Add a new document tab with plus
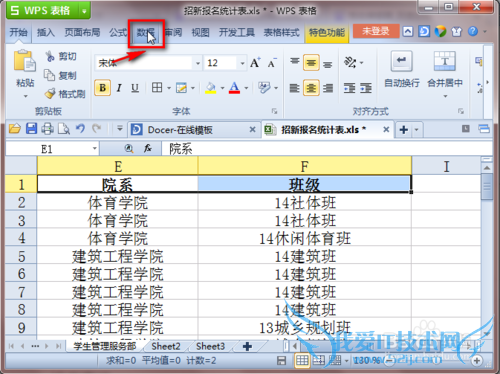Screen dimensions: 500x374 coord(404,130)
